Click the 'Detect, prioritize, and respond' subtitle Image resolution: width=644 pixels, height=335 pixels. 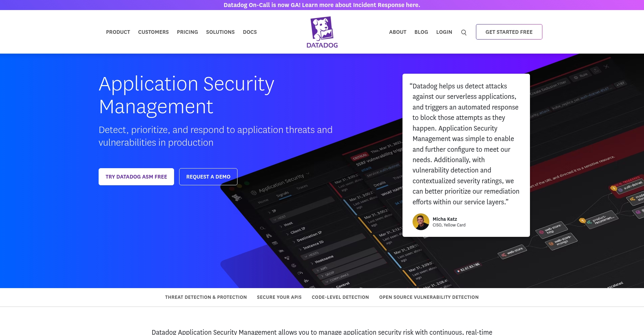pyautogui.click(x=216, y=136)
